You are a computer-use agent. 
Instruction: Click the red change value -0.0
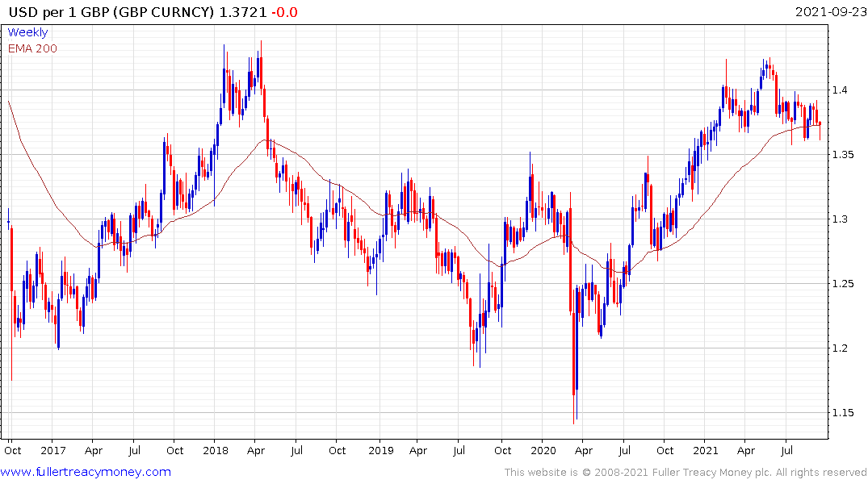284,12
